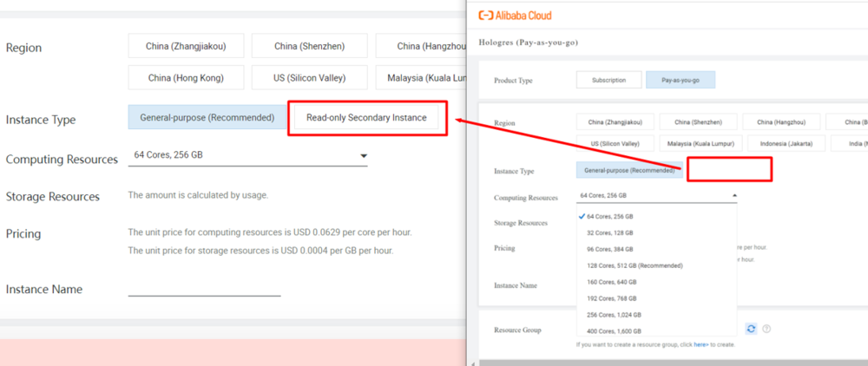Collapse the Computing Resources dropdown on the Alibaba Cloud page
This screenshot has height=366, width=868.
coord(656,196)
